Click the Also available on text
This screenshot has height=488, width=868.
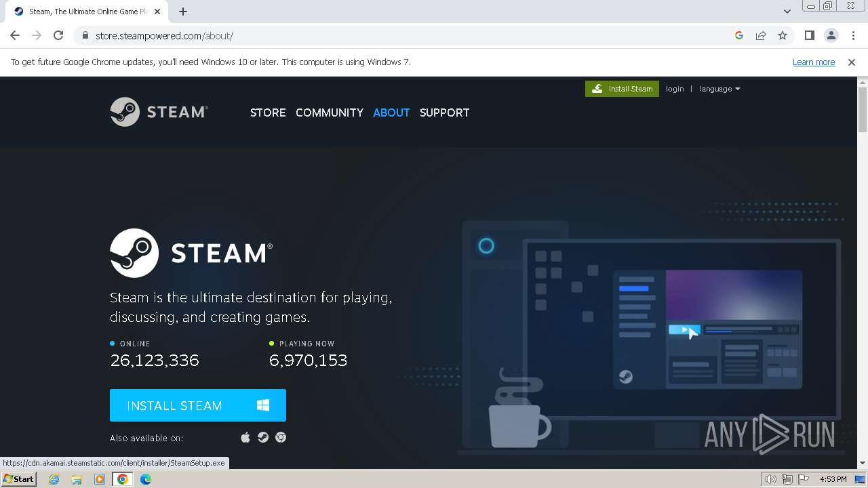tap(146, 438)
